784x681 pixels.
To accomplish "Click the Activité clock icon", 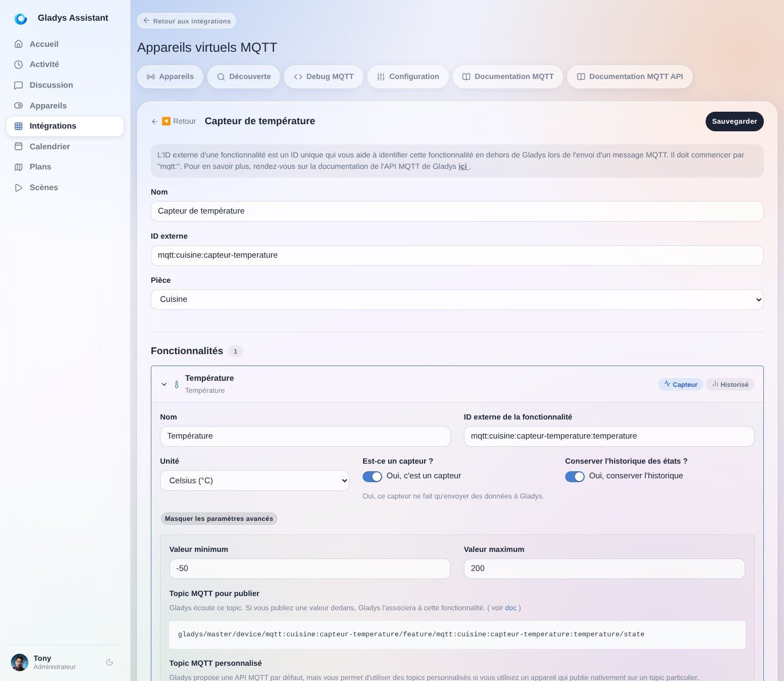I will click(19, 64).
